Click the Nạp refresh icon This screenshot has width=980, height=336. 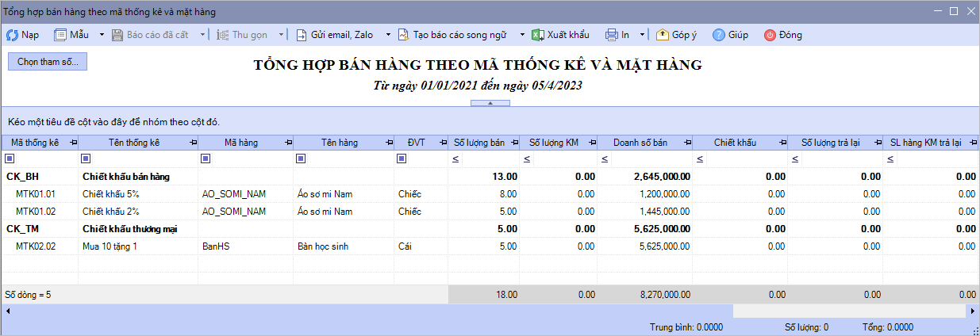[x=13, y=35]
